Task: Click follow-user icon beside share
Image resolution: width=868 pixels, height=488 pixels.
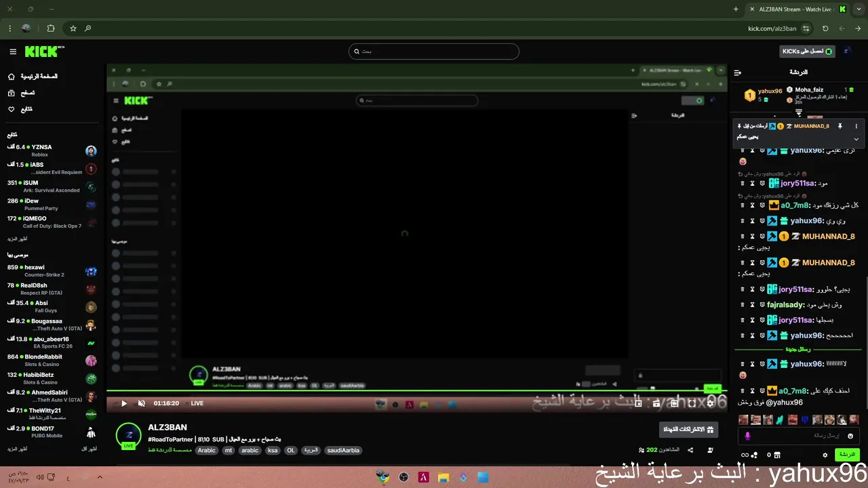Action: (710, 450)
